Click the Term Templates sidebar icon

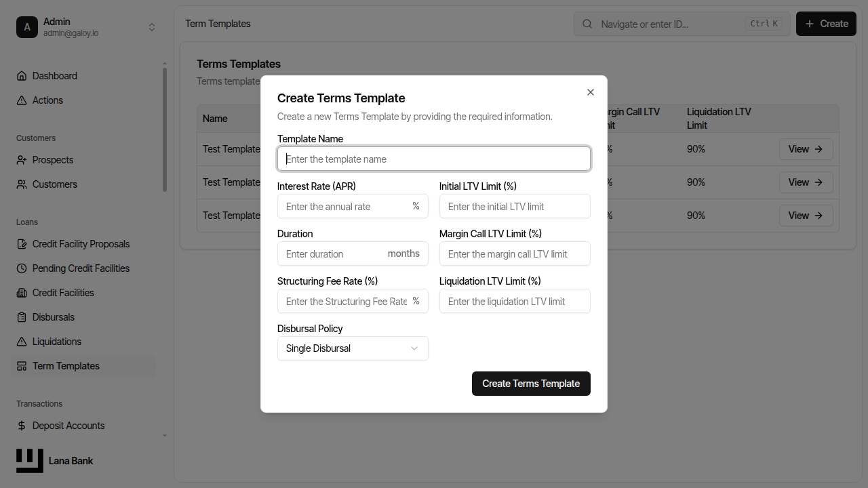click(x=22, y=366)
